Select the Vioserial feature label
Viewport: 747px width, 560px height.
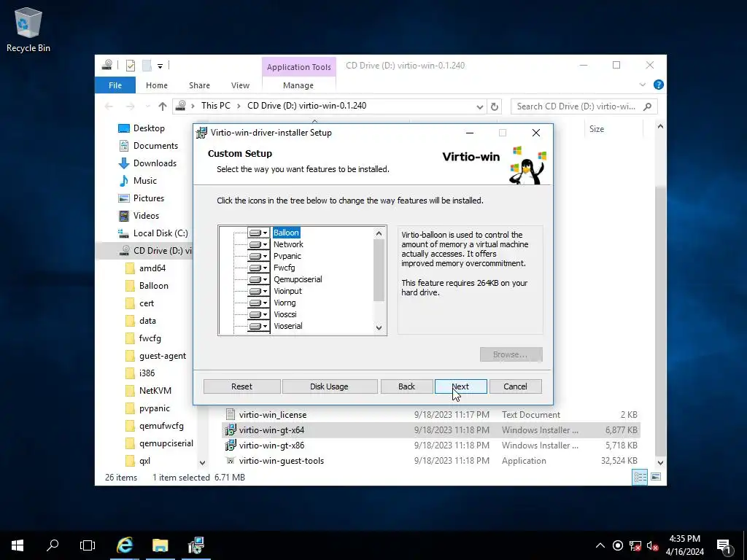point(288,326)
